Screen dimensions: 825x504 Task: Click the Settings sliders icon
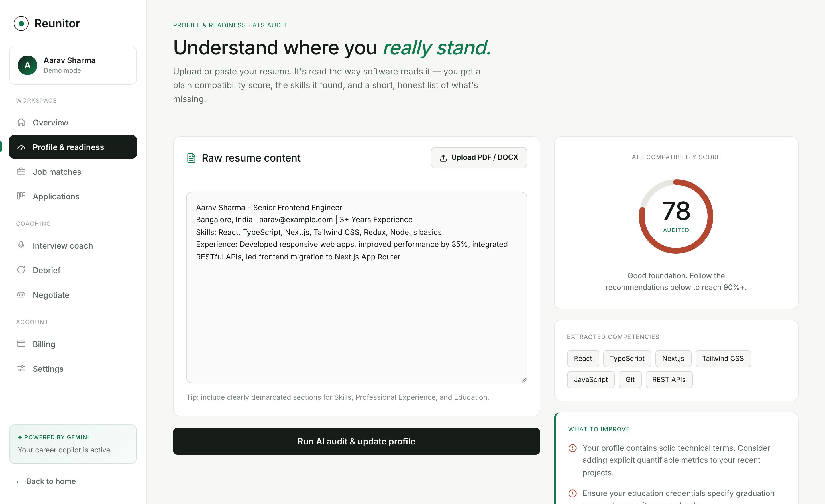point(21,368)
